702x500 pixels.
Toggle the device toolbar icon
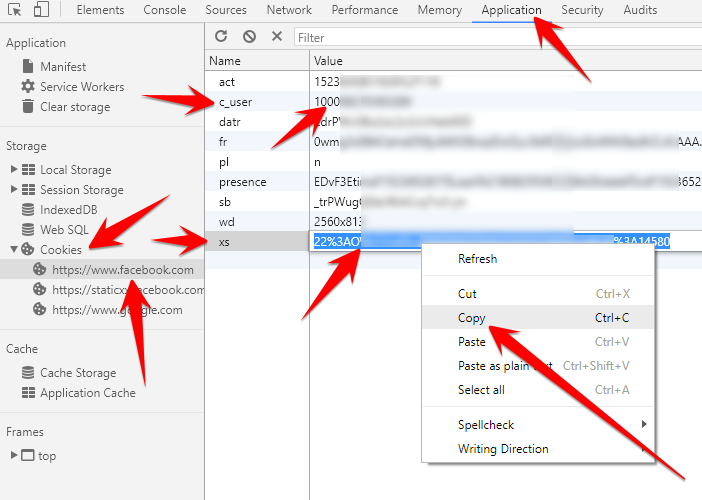(x=41, y=9)
